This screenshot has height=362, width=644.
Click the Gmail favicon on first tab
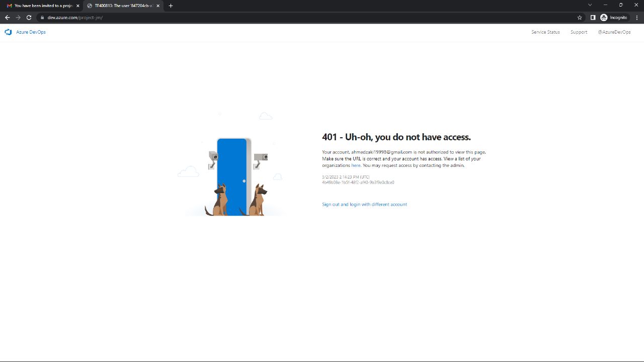pyautogui.click(x=9, y=6)
